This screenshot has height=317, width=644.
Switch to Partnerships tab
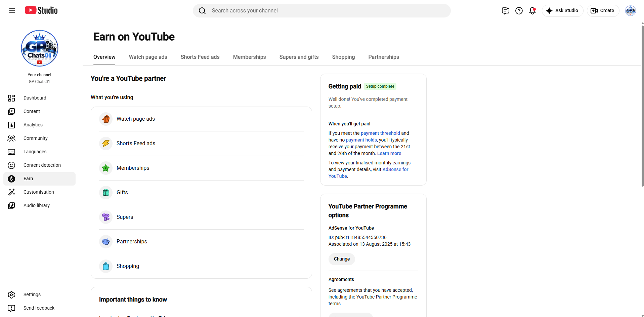pos(384,57)
